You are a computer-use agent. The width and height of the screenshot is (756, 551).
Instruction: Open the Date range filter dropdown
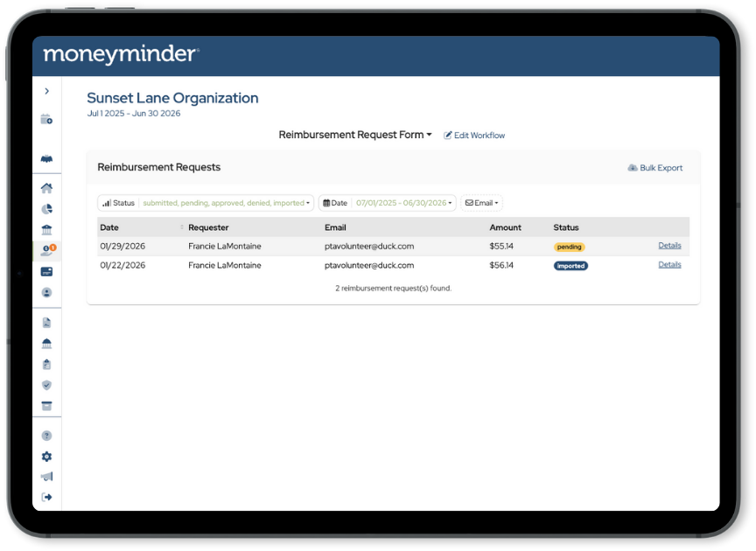click(x=387, y=203)
